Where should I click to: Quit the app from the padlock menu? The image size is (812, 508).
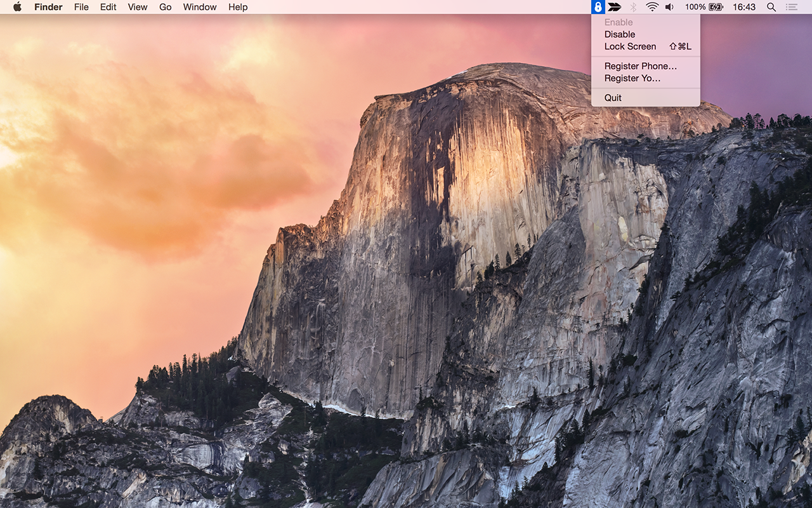[646, 98]
